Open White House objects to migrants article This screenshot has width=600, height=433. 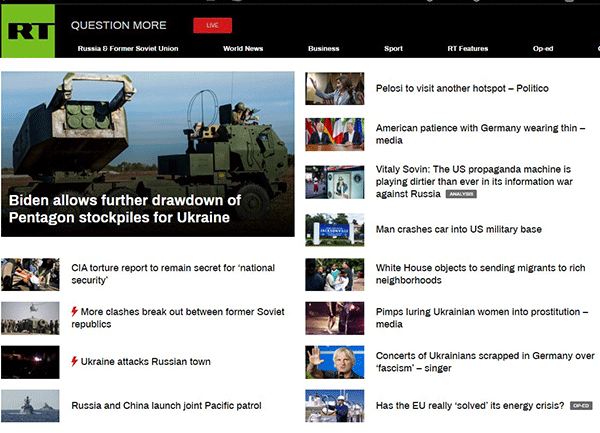[x=480, y=274]
